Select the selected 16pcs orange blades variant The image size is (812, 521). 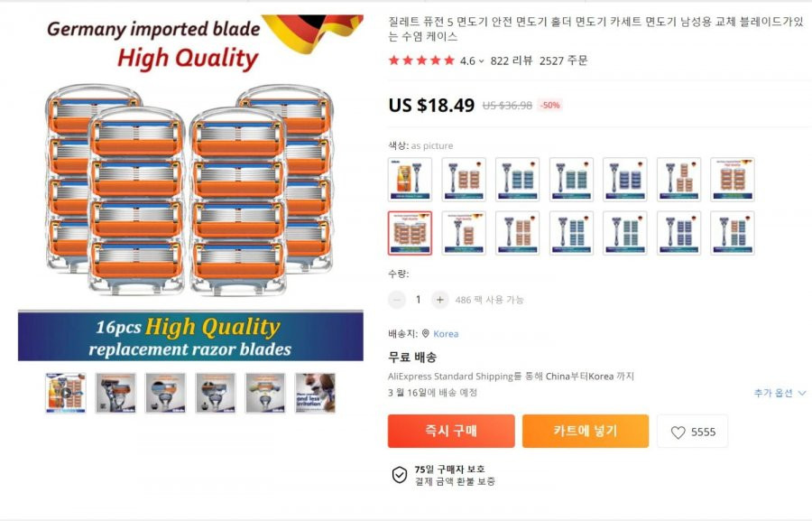[x=410, y=233]
